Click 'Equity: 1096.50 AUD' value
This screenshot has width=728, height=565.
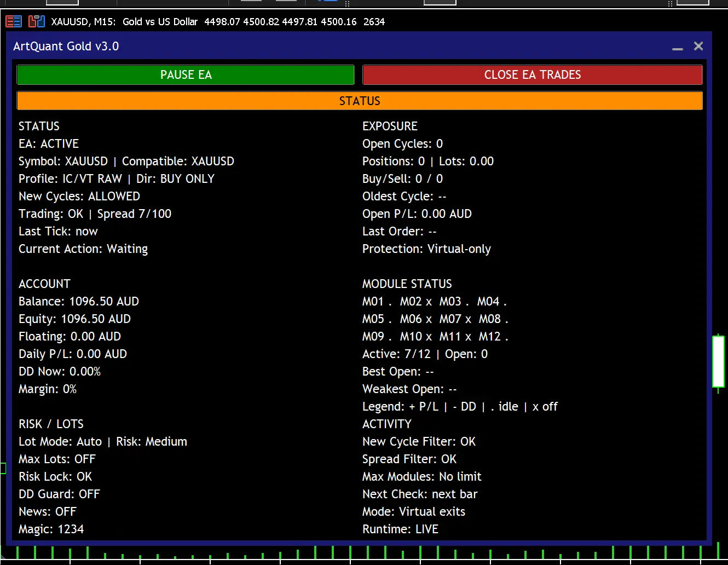click(x=74, y=319)
